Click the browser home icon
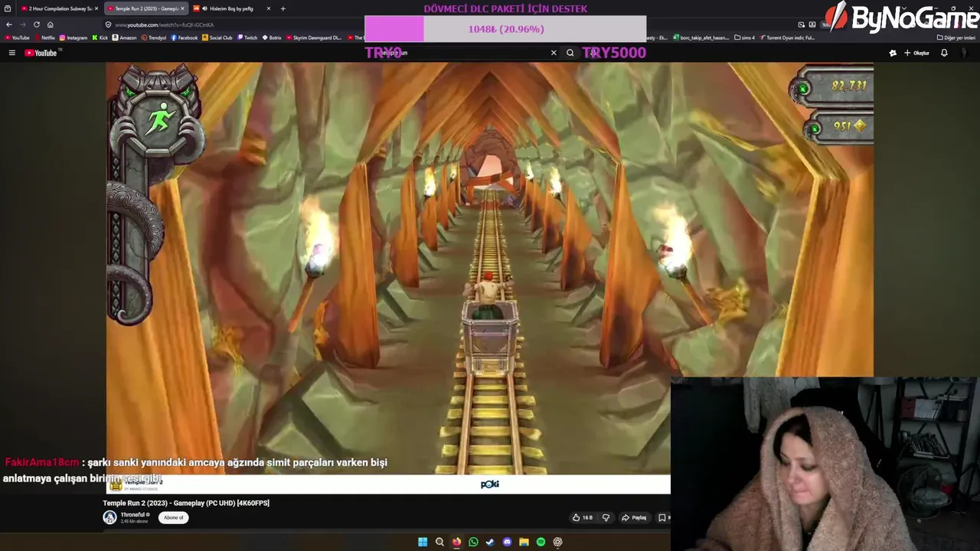Screen dimensions: 980x551 tap(51, 24)
